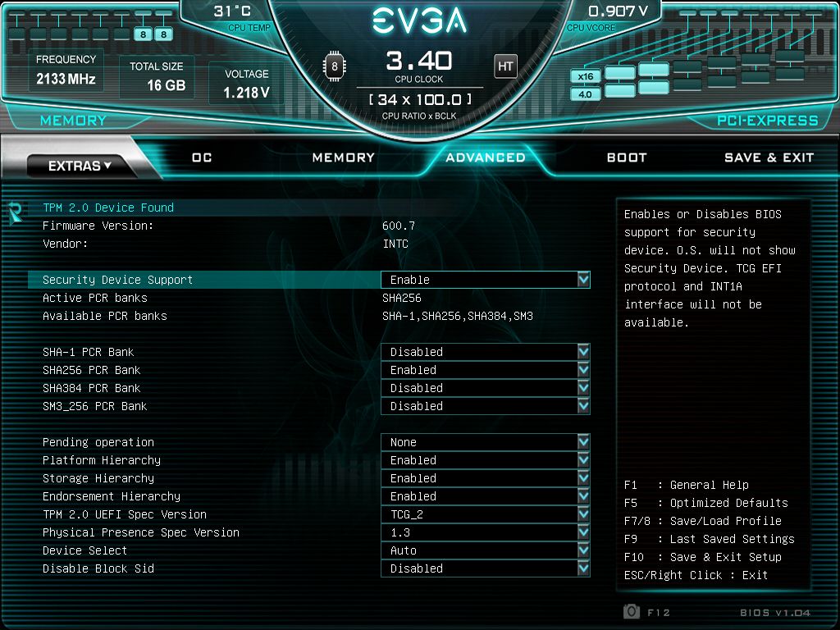Click the F5 Optimized Defaults hint
The width and height of the screenshot is (840, 630).
[706, 503]
